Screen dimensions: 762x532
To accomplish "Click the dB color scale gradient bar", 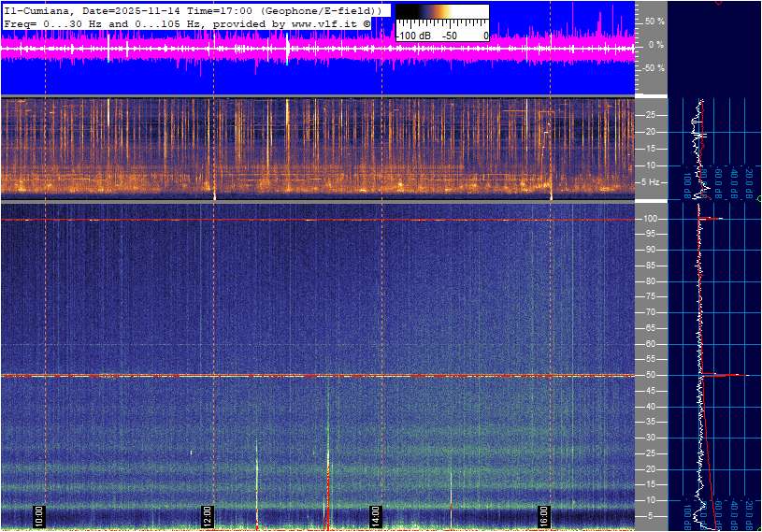I will tap(441, 16).
